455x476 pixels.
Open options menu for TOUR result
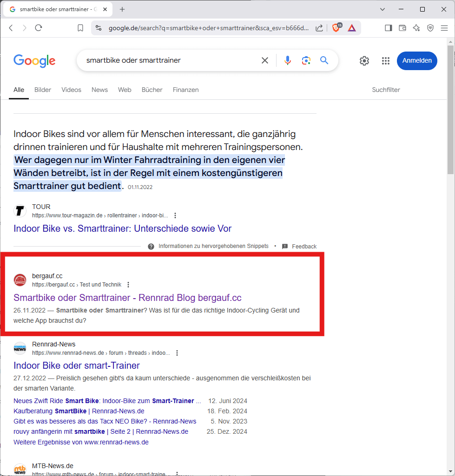(175, 215)
